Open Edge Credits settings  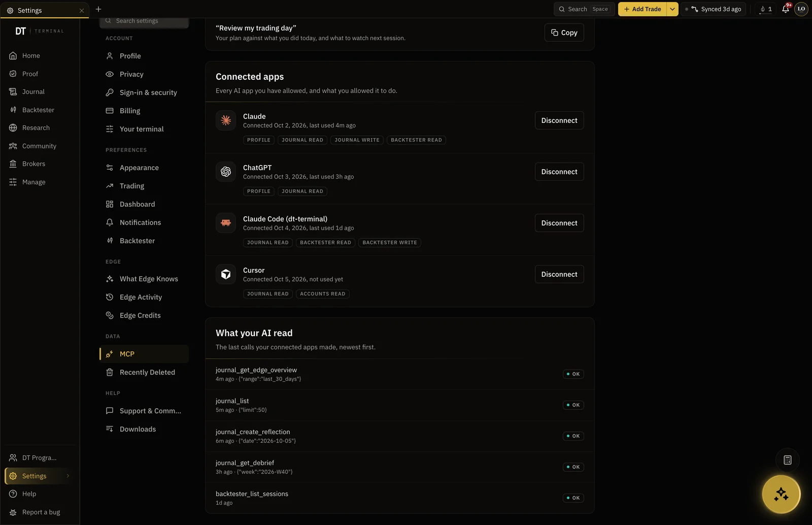click(144, 315)
